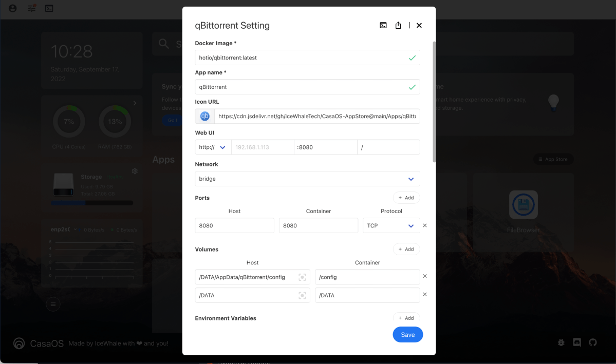Click the export settings icon in dialog header
The height and width of the screenshot is (364, 616).
[398, 25]
